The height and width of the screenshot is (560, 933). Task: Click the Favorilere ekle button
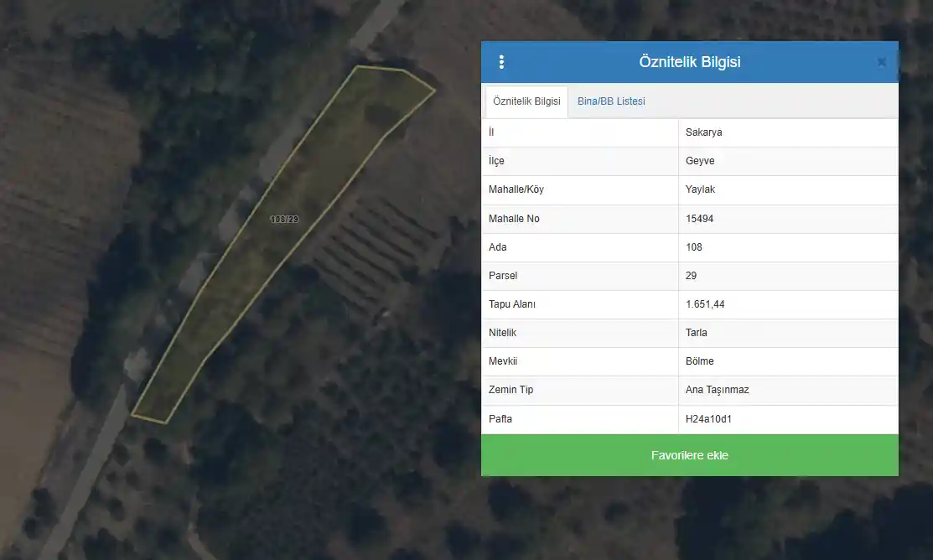click(x=690, y=455)
